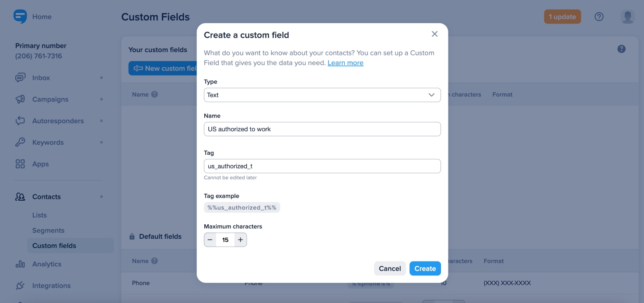Open the profile avatar in the header

[628, 16]
